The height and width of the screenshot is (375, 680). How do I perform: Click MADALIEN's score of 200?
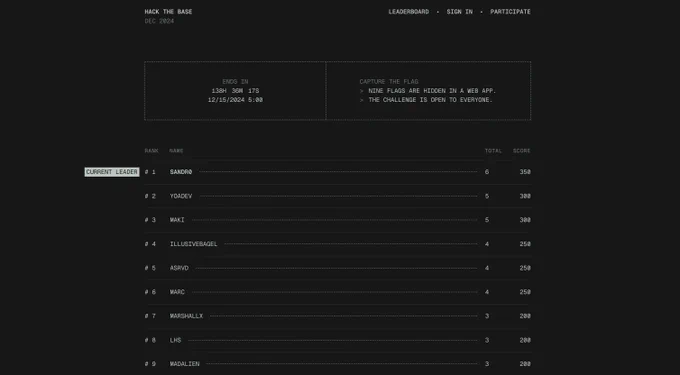[x=525, y=364]
